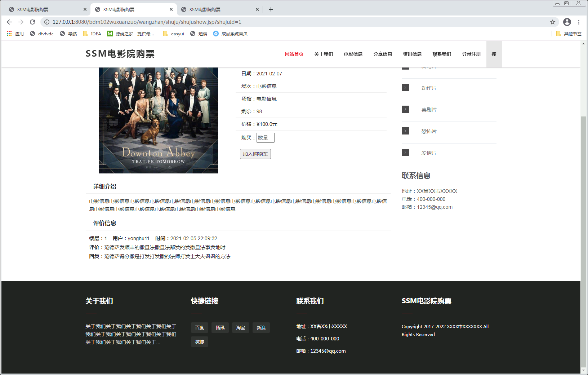Open the 喜剧片 category link

429,110
